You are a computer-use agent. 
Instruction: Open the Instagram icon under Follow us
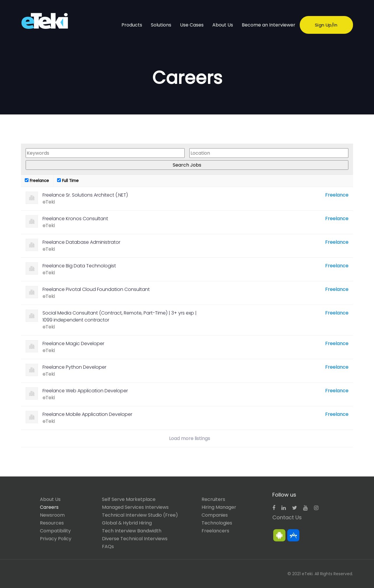[x=316, y=508]
